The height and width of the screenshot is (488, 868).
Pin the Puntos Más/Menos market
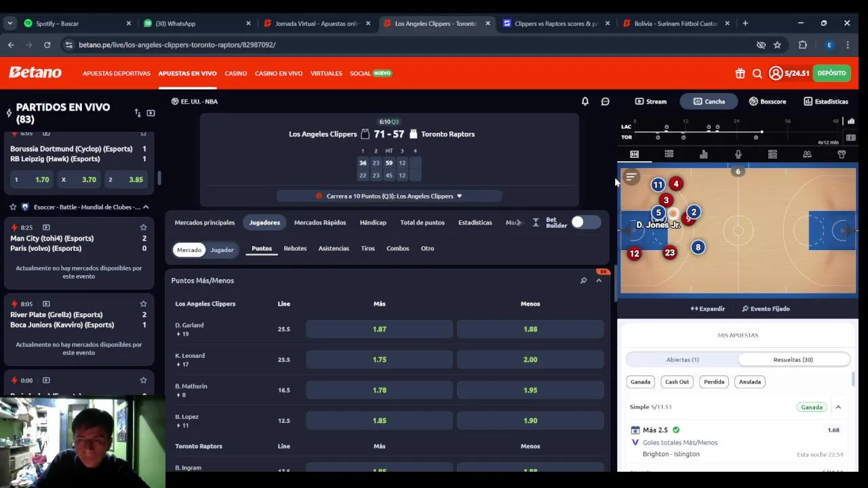pos(583,281)
